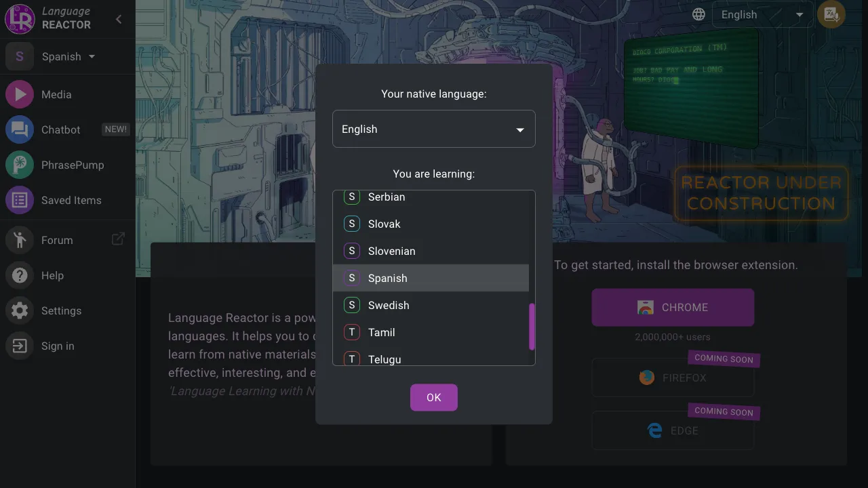Select Tamil in the learning list
868x488 pixels.
pyautogui.click(x=431, y=332)
